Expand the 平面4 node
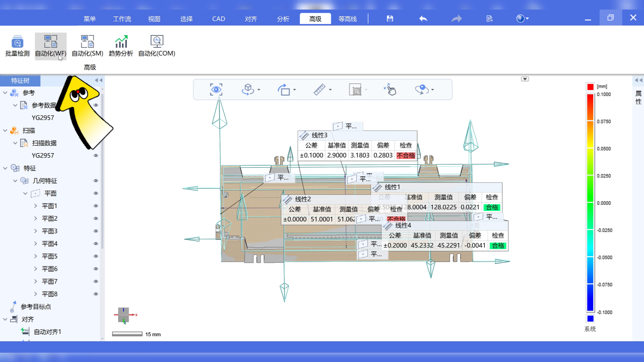Image resolution: width=644 pixels, height=362 pixels. [x=35, y=244]
